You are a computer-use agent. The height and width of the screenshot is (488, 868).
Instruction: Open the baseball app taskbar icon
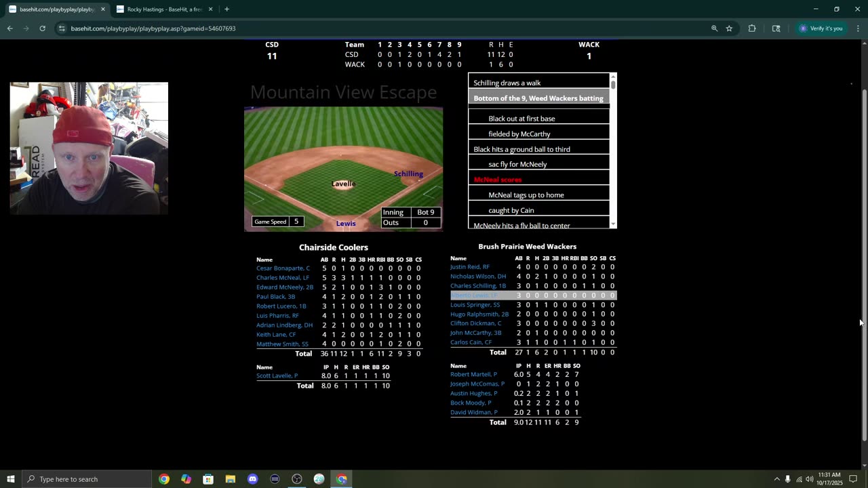(319, 479)
